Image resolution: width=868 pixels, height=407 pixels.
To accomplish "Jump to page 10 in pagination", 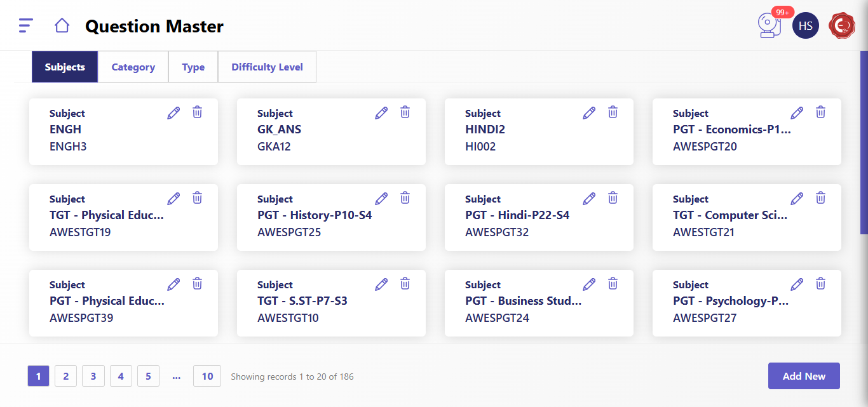I will tap(207, 376).
